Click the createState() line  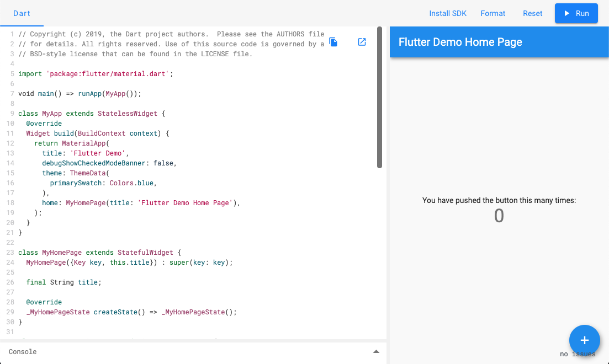tap(131, 312)
